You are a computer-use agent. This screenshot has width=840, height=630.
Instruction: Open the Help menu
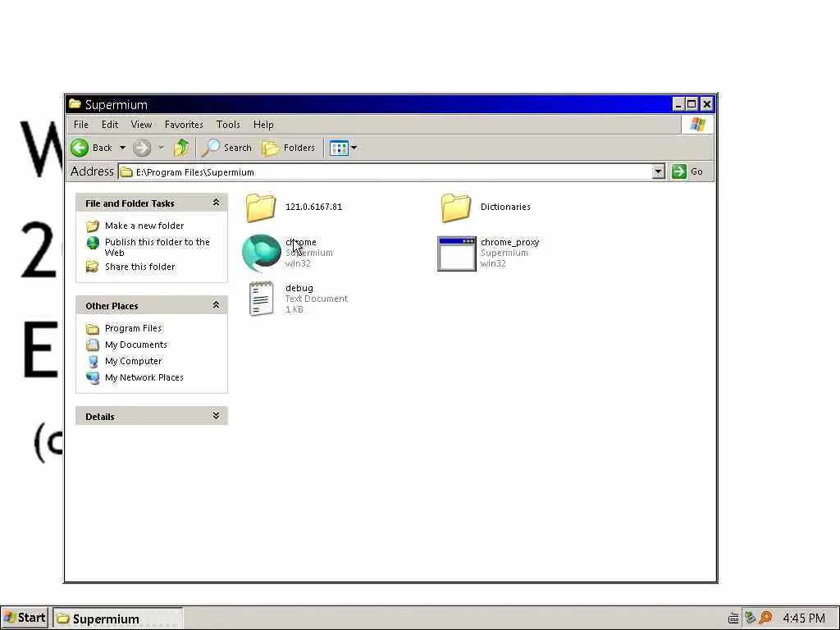coord(263,125)
